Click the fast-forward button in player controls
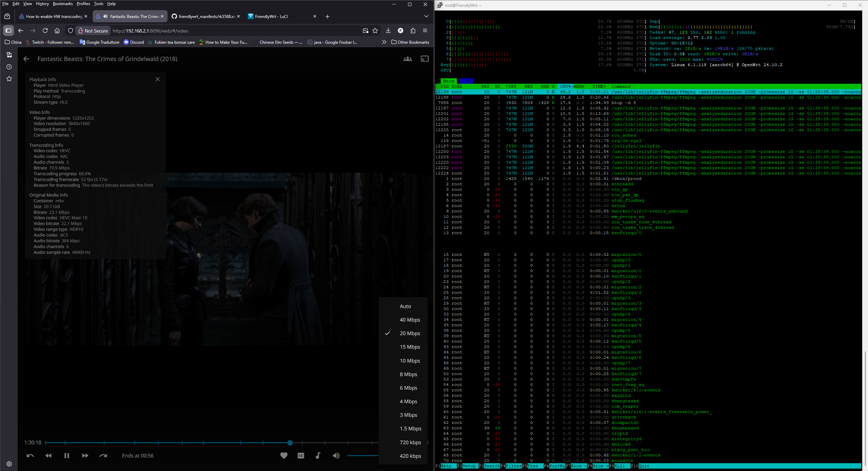 coord(85,456)
